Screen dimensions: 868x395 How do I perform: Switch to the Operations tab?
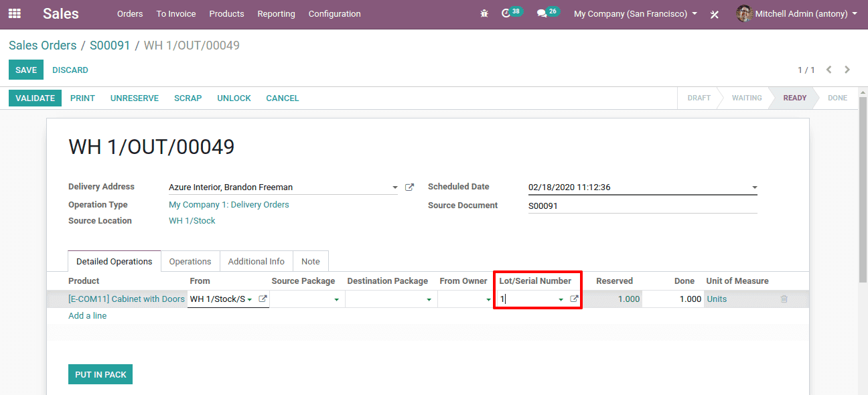(x=190, y=261)
